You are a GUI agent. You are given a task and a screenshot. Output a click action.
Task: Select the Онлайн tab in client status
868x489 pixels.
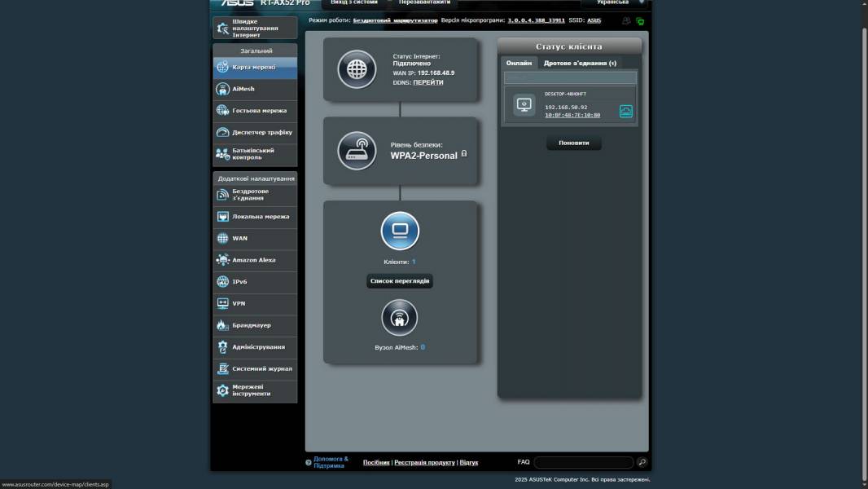click(519, 63)
